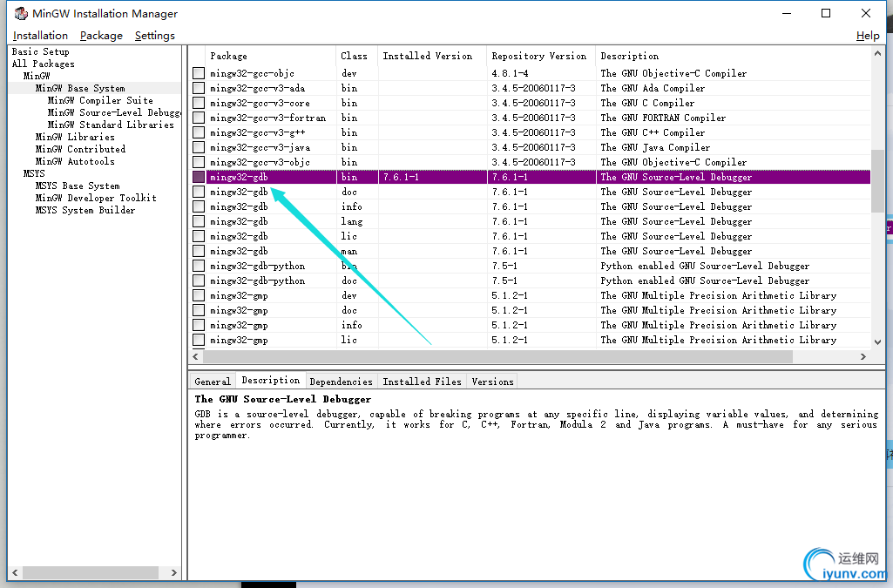Toggle checkbox for mingw32-gdb-python bin package
Viewport: 893px width, 588px height.
tap(198, 266)
